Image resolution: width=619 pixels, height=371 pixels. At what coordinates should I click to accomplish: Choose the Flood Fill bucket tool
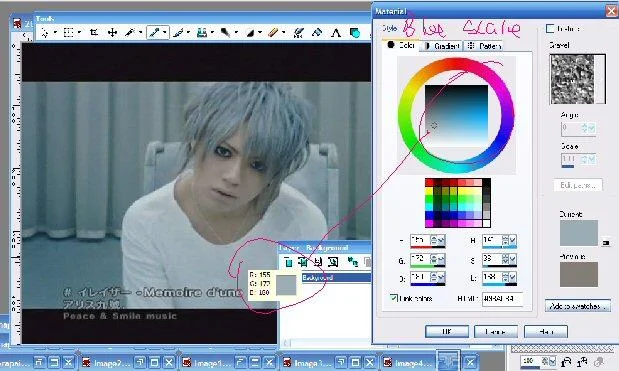tap(317, 32)
